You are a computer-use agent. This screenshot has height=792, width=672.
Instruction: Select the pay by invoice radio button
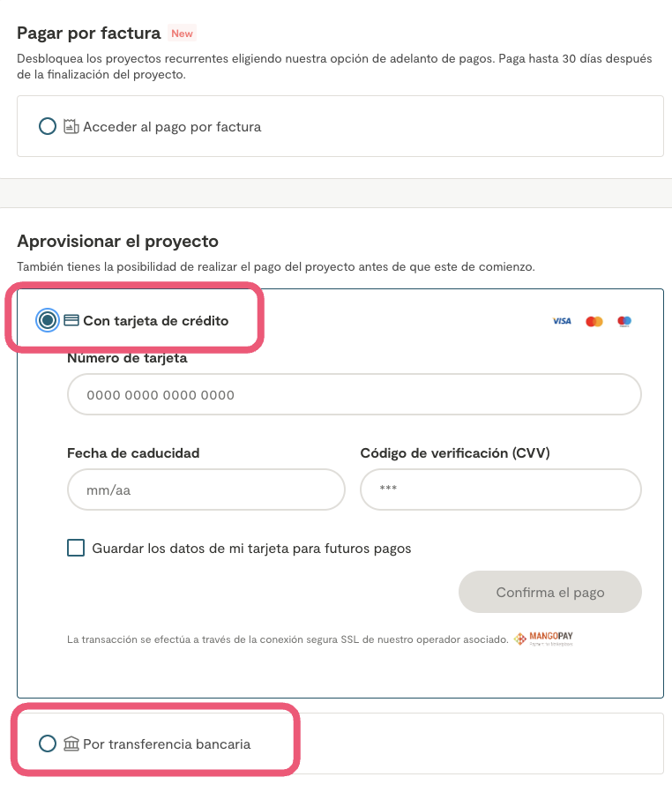[48, 126]
